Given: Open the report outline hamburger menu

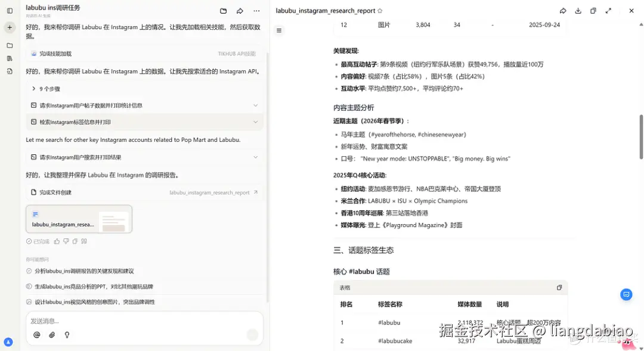Looking at the screenshot, I should tap(278, 31).
